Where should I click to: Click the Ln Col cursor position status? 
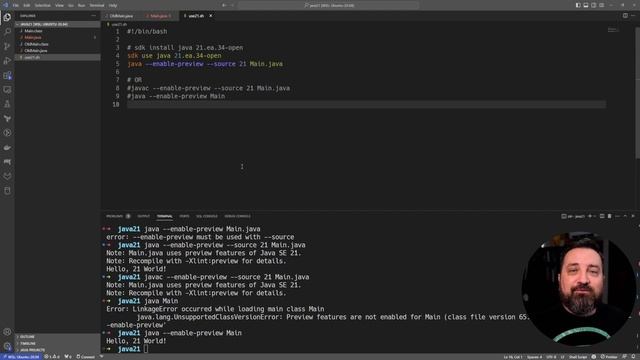(x=513, y=357)
